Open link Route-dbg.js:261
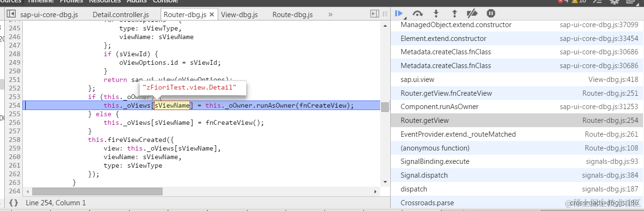Screen dimensions: 644x211 pos(612,134)
